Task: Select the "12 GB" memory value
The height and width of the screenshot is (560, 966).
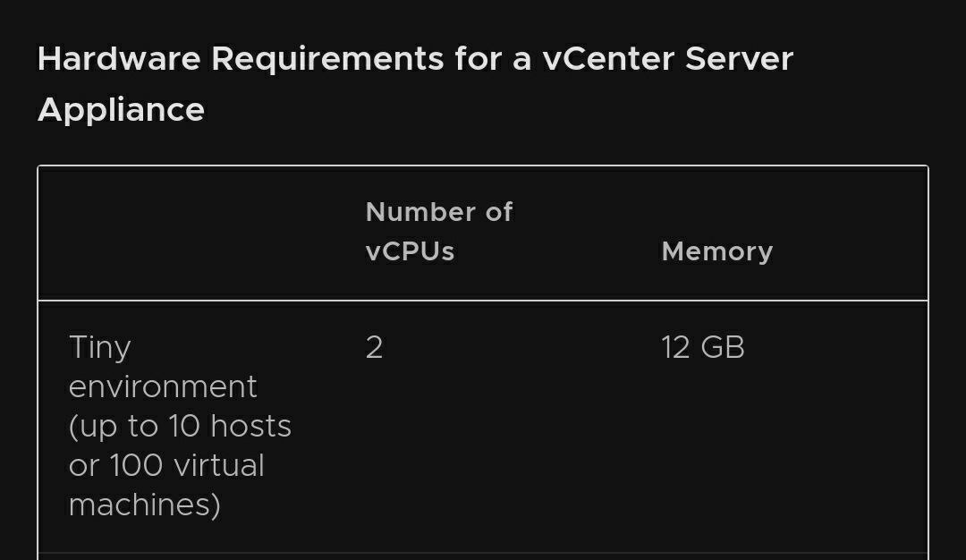Action: [703, 347]
